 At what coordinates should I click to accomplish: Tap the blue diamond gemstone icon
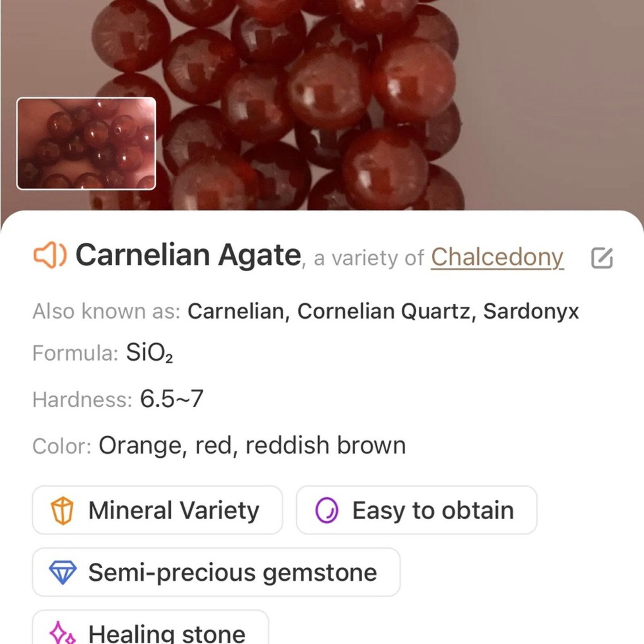point(62,572)
